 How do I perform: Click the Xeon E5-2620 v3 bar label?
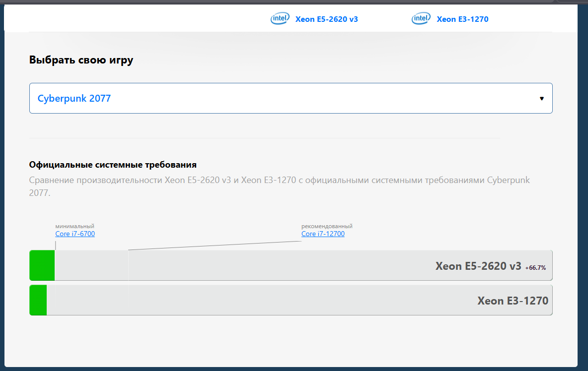478,266
